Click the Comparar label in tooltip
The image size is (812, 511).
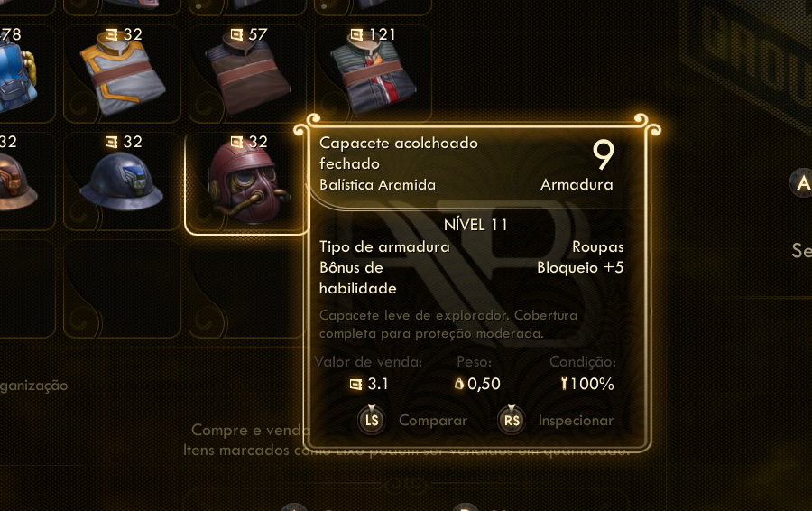pos(433,421)
